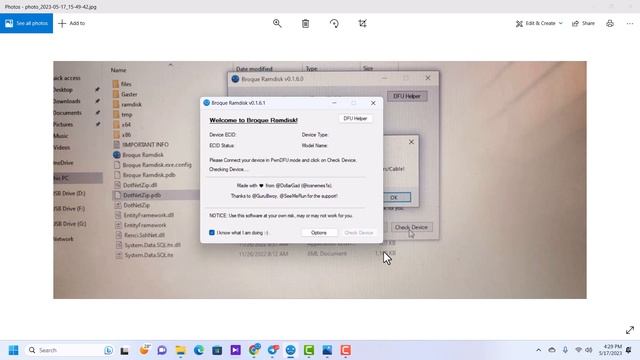Open the zoom tool in Photos toolbar
This screenshot has width=640, height=360.
pyautogui.click(x=277, y=23)
